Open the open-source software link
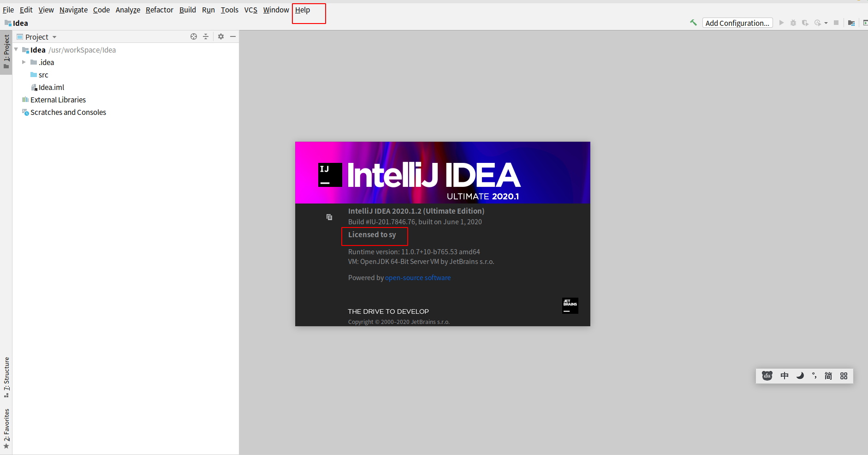The height and width of the screenshot is (455, 868). pyautogui.click(x=418, y=277)
